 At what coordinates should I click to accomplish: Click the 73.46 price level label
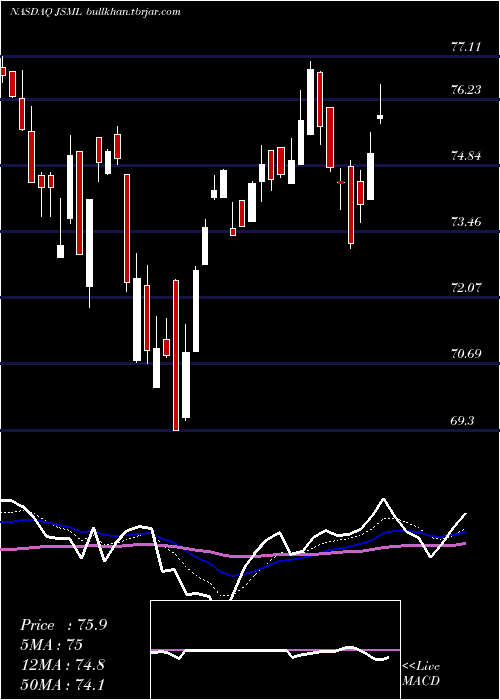466,221
